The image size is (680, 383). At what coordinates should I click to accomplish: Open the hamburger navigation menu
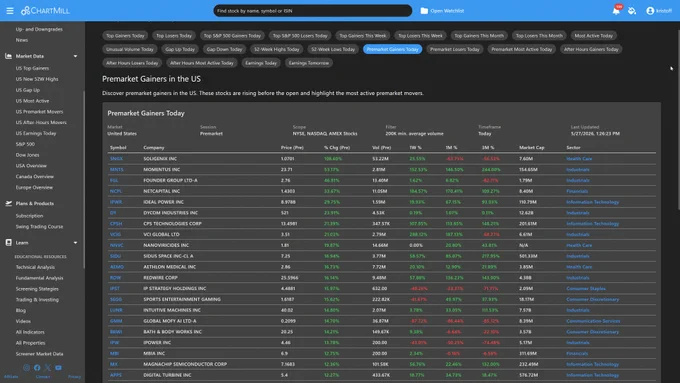[10, 10]
